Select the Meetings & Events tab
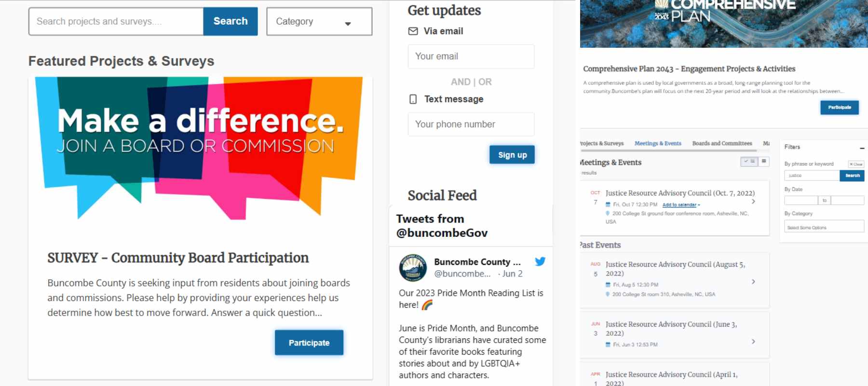Viewport: 868px width, 386px height. tap(658, 143)
